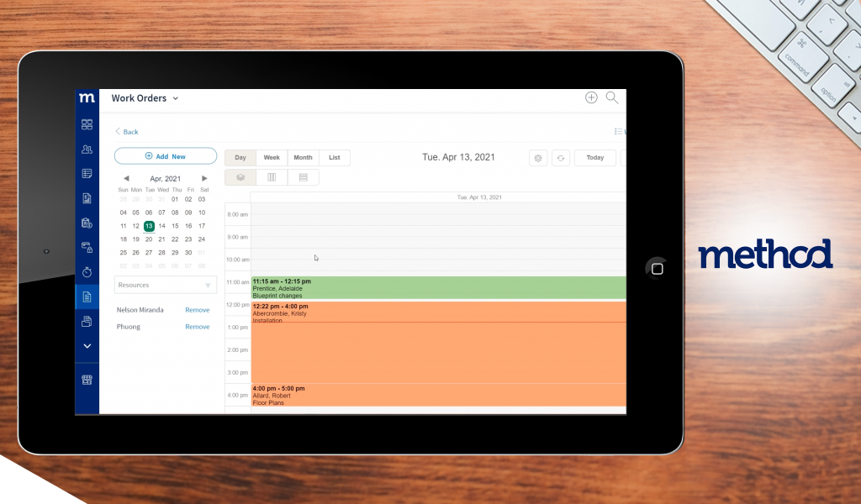Toggle the horizontal rows calendar layout
The image size is (861, 504).
click(304, 177)
